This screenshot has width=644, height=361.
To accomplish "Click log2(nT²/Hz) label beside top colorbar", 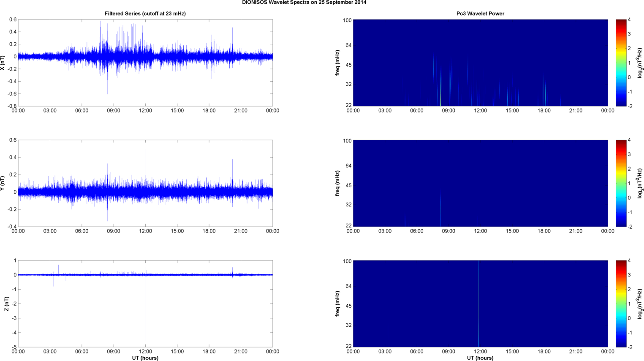I will click(640, 63).
